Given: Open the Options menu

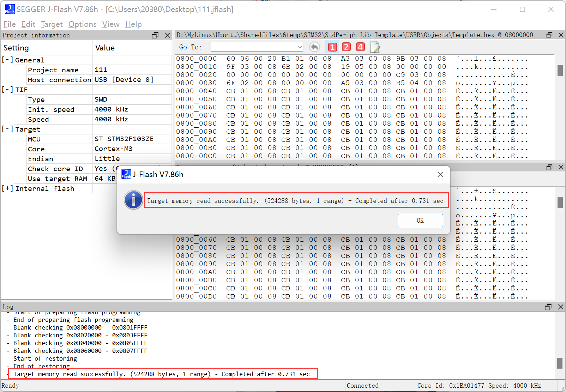Looking at the screenshot, I should tap(82, 24).
